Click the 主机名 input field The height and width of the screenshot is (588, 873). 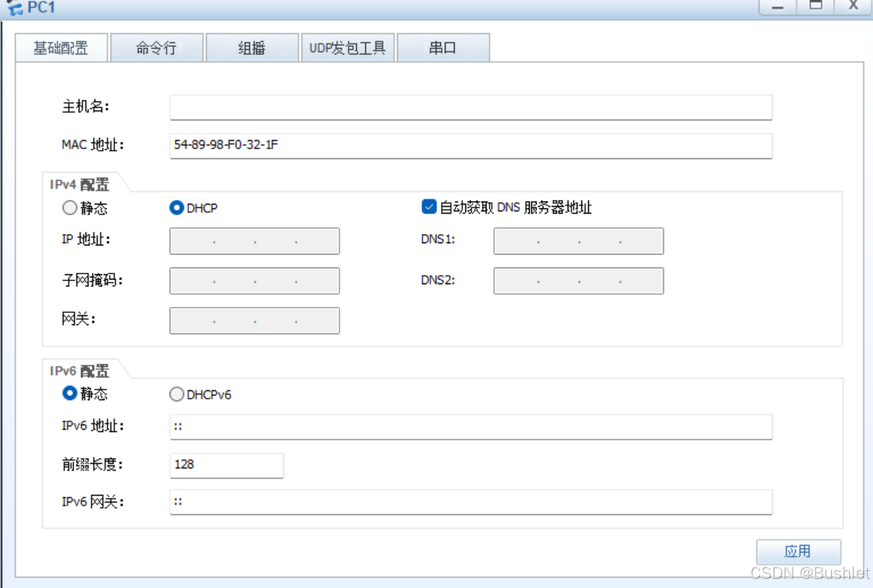(x=471, y=108)
